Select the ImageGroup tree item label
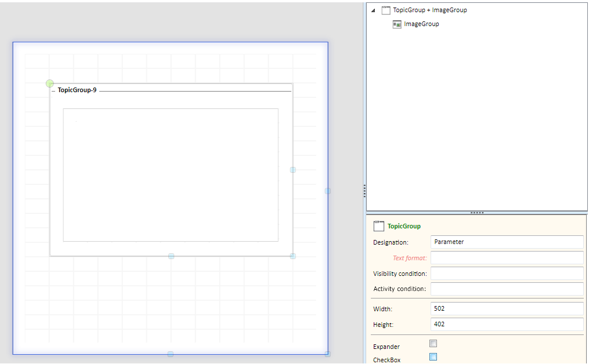Image resolution: width=589 pixels, height=364 pixels. (x=421, y=24)
